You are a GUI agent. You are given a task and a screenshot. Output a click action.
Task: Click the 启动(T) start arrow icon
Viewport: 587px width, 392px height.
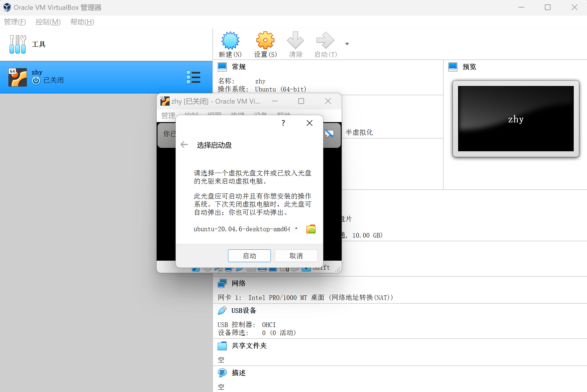coord(325,40)
